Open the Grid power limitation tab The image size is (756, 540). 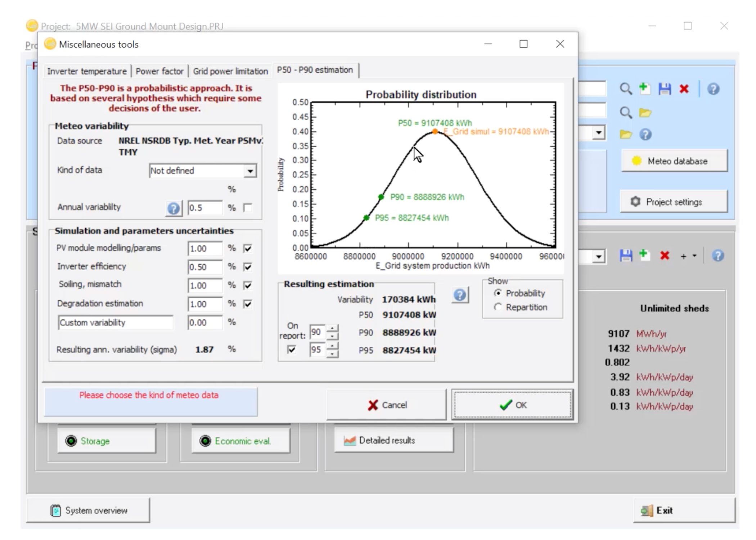[230, 71]
